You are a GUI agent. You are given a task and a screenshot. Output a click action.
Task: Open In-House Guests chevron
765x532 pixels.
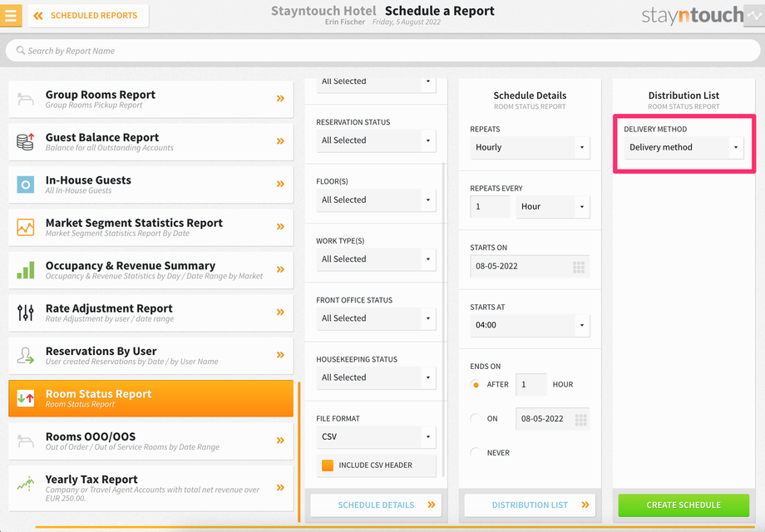[280, 184]
